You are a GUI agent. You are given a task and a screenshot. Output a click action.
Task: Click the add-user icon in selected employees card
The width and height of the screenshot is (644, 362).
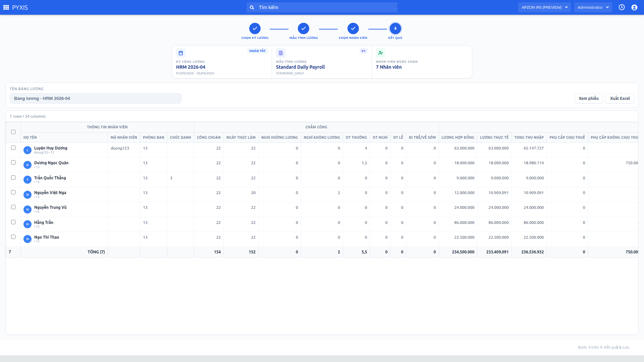(381, 53)
